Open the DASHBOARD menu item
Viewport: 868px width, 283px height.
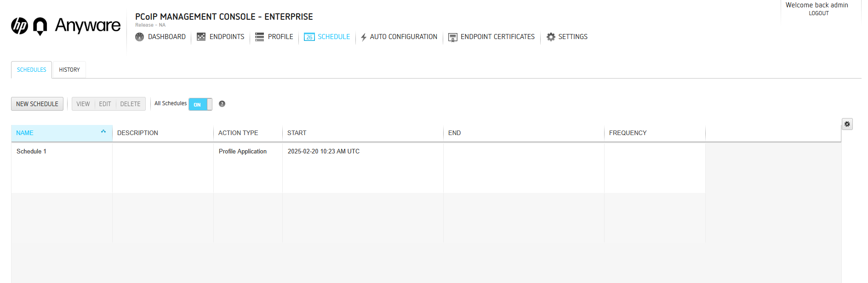pos(167,37)
